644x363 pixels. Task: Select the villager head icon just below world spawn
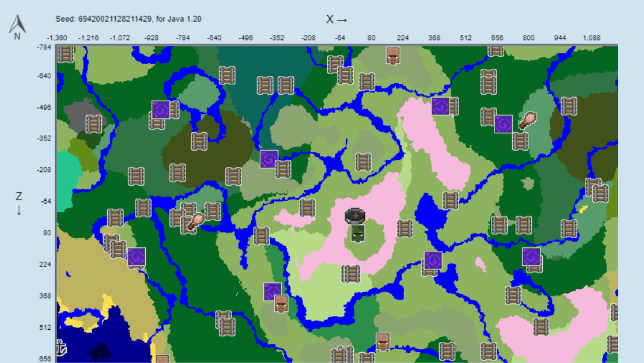(357, 232)
